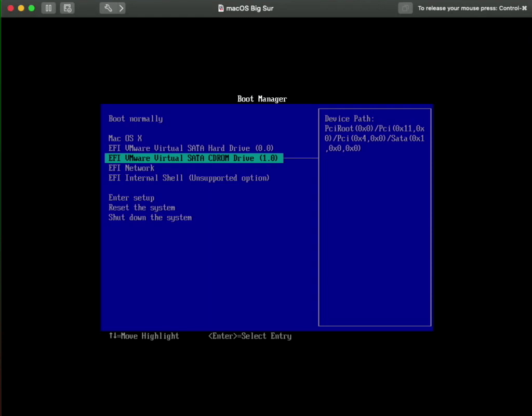This screenshot has width=532, height=416.
Task: Choose EFI VMware Virtual SATA CDROM Drive (1.0)
Action: pos(194,158)
